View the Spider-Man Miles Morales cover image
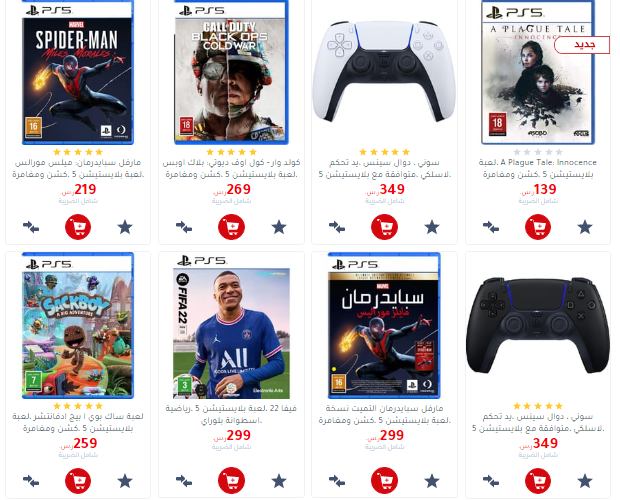 (78, 72)
